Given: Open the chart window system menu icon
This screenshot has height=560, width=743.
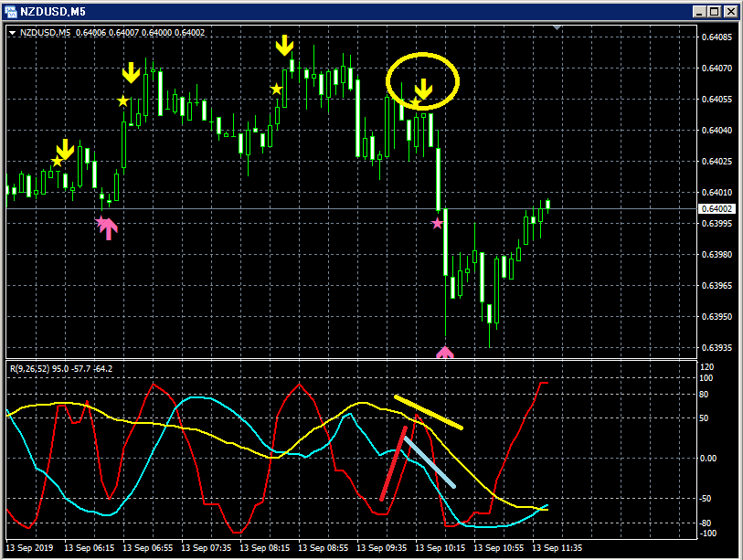Looking at the screenshot, I should tap(10, 11).
